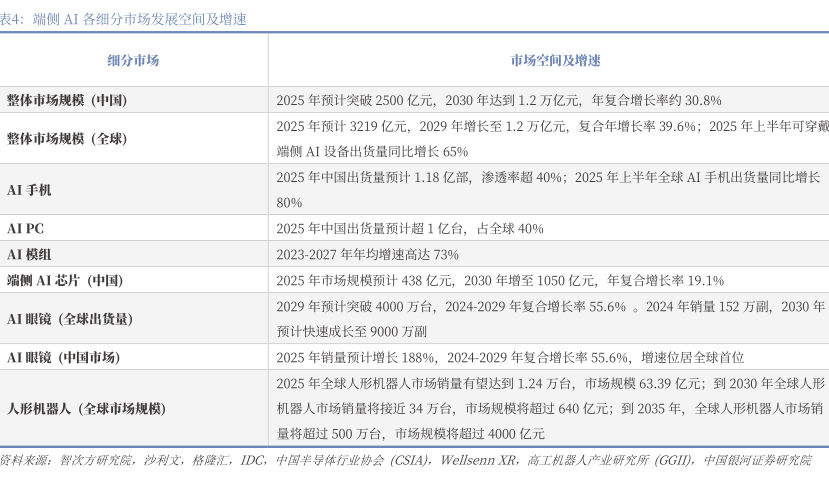Select the 端侧 AI 芯片（中国）row label
Viewport: 829px width, 495px height.
click(65, 280)
